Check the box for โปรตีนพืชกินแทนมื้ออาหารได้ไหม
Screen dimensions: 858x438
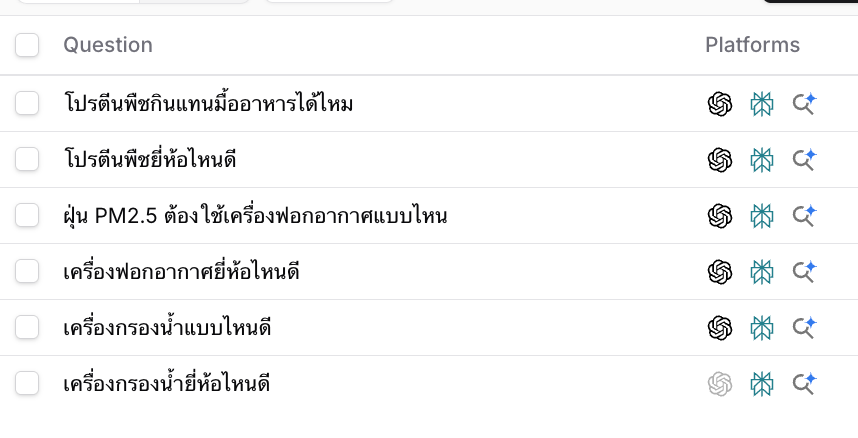[x=27, y=103]
